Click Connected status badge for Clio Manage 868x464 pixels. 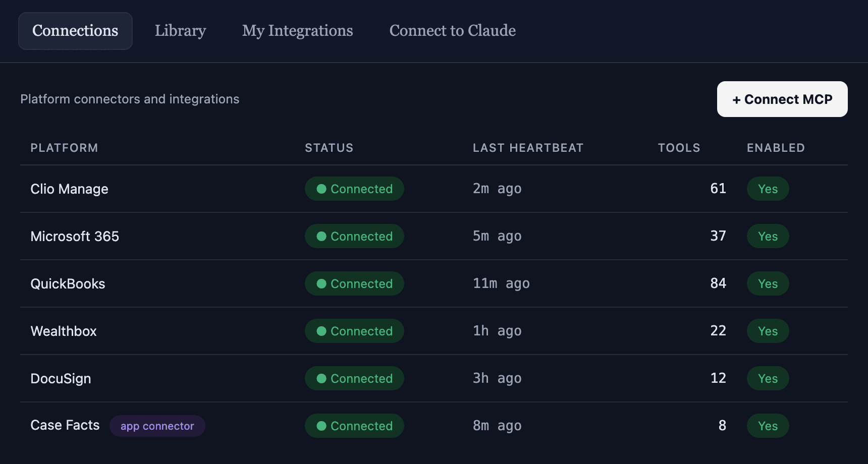coord(354,189)
